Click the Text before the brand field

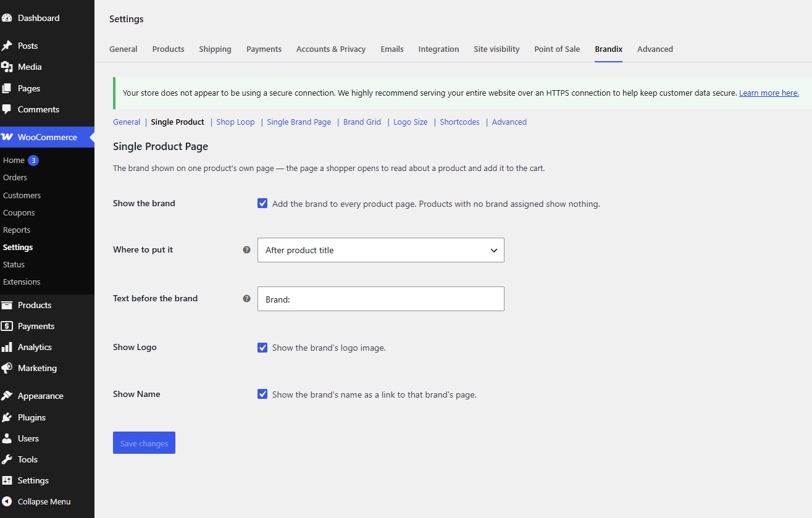(381, 299)
